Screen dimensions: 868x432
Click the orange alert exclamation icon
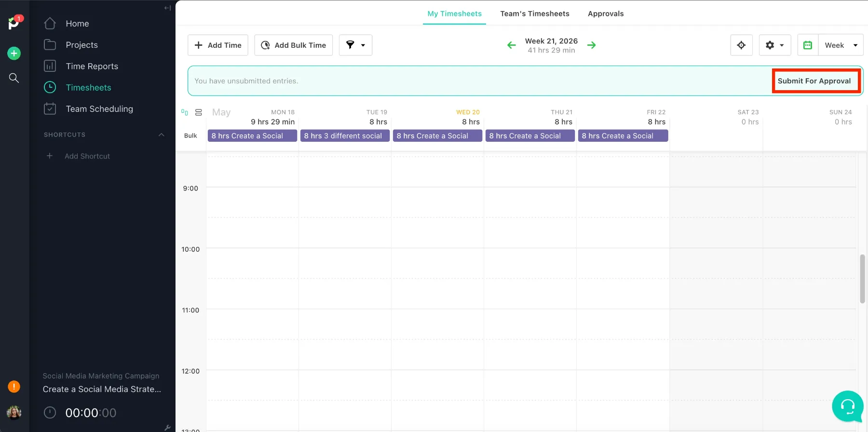coord(14,386)
